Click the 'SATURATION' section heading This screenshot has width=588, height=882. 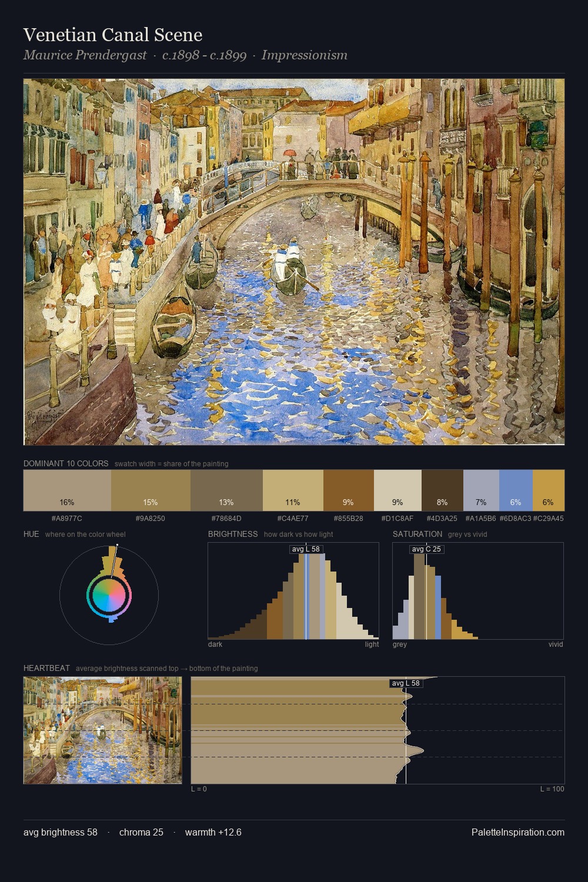click(x=417, y=534)
